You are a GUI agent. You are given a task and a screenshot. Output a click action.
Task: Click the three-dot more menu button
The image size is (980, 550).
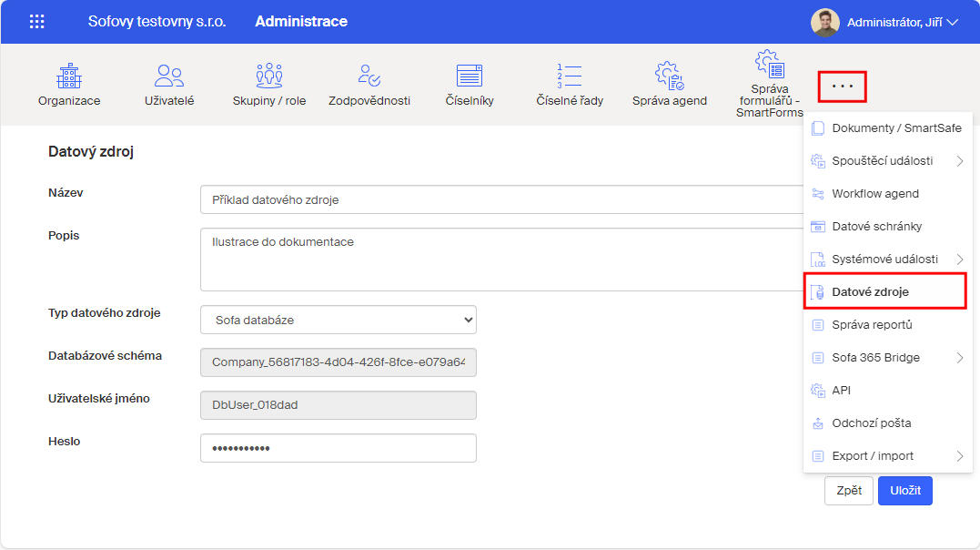(x=842, y=87)
